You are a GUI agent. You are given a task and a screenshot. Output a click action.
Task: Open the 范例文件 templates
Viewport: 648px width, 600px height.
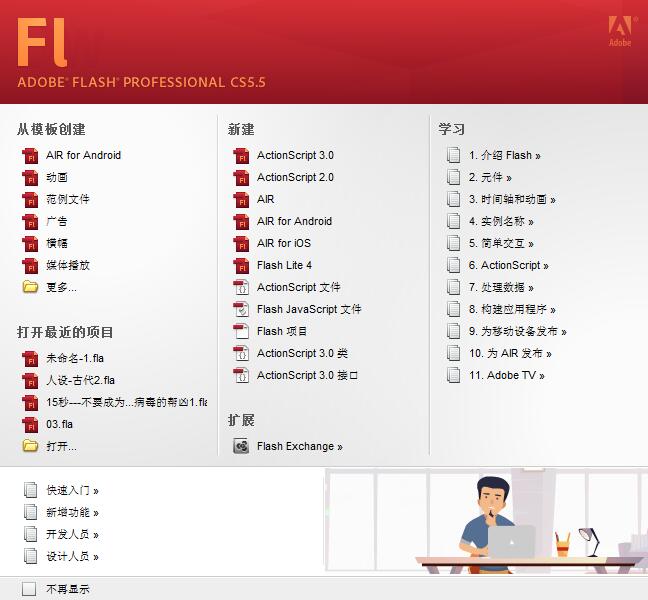(68, 199)
